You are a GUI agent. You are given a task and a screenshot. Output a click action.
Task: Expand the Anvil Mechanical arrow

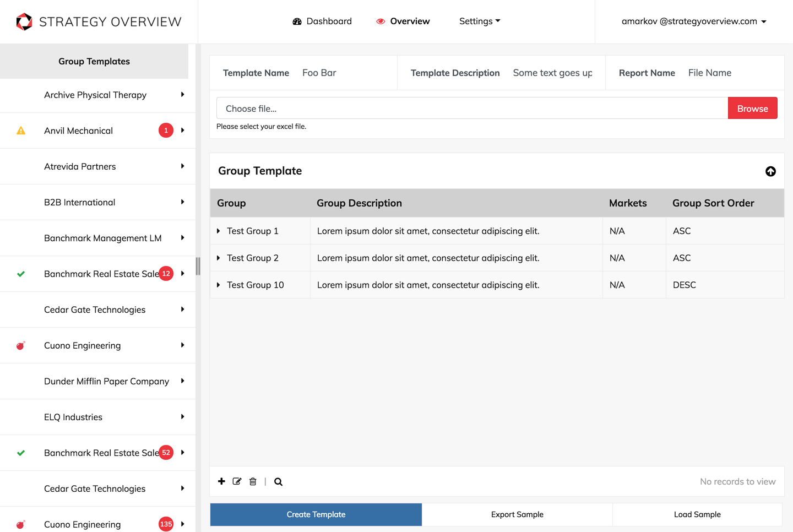[x=182, y=131]
